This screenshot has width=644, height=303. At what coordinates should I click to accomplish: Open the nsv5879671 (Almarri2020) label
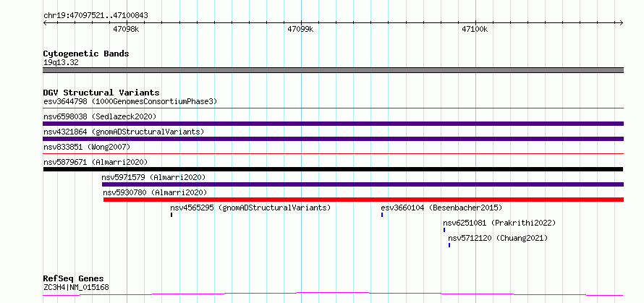[x=96, y=162]
